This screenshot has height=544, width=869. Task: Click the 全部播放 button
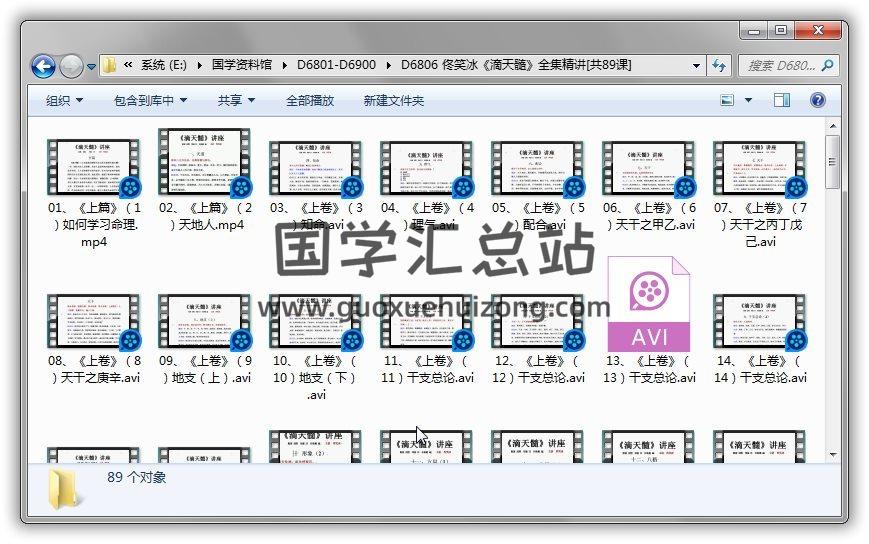coord(310,100)
